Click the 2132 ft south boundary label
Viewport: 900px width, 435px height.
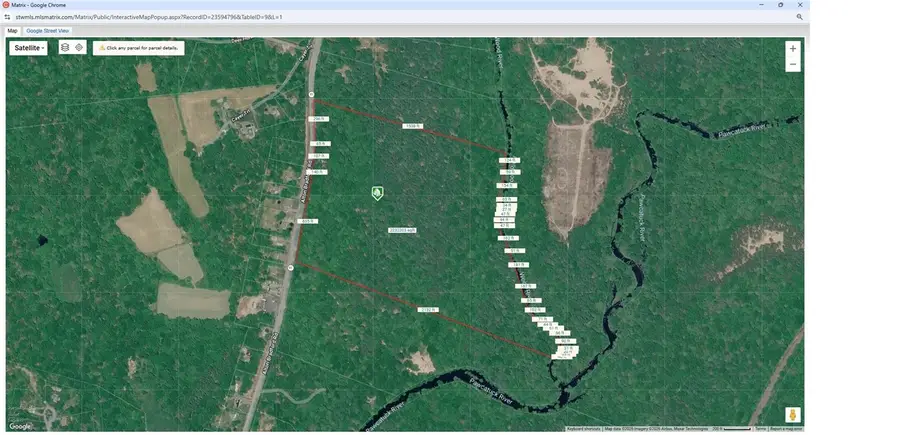pos(428,310)
